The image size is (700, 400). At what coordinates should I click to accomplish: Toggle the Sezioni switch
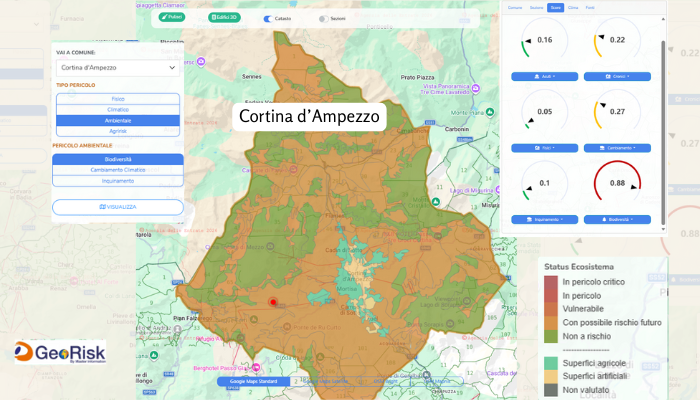tap(322, 18)
